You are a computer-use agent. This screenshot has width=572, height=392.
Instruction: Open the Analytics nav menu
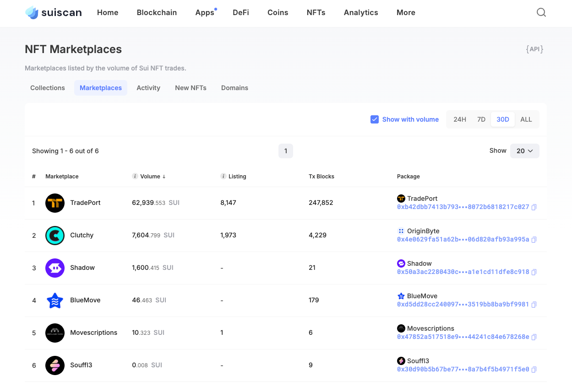tap(361, 13)
